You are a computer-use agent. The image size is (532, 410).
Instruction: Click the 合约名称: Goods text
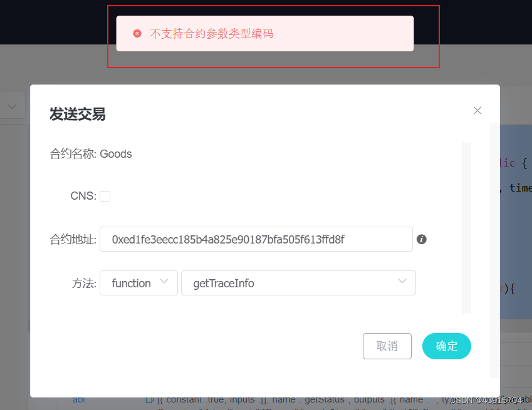click(91, 154)
